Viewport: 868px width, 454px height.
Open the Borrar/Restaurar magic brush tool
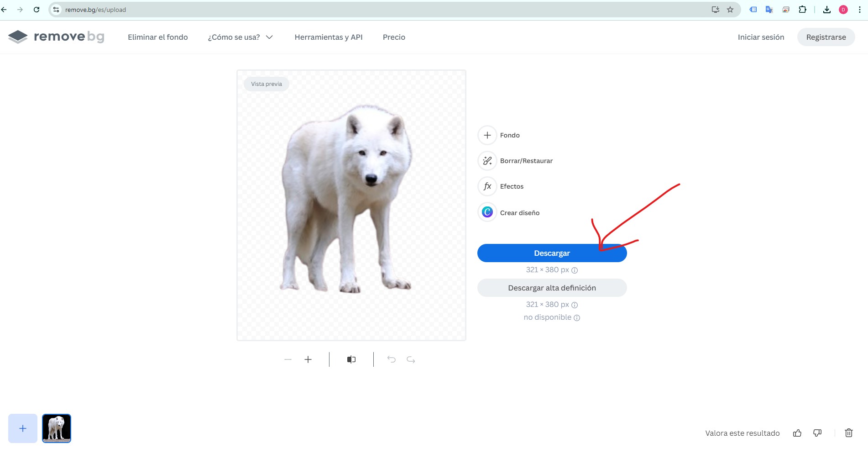[487, 161]
